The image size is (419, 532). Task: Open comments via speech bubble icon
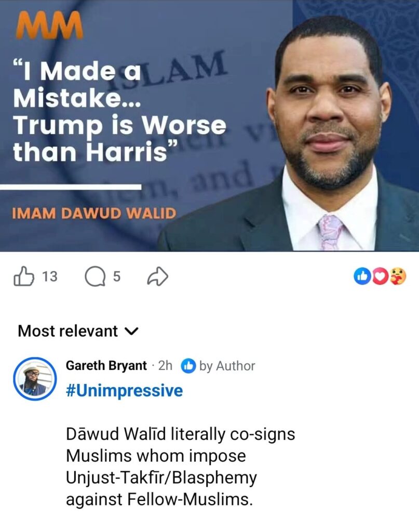coord(95,276)
